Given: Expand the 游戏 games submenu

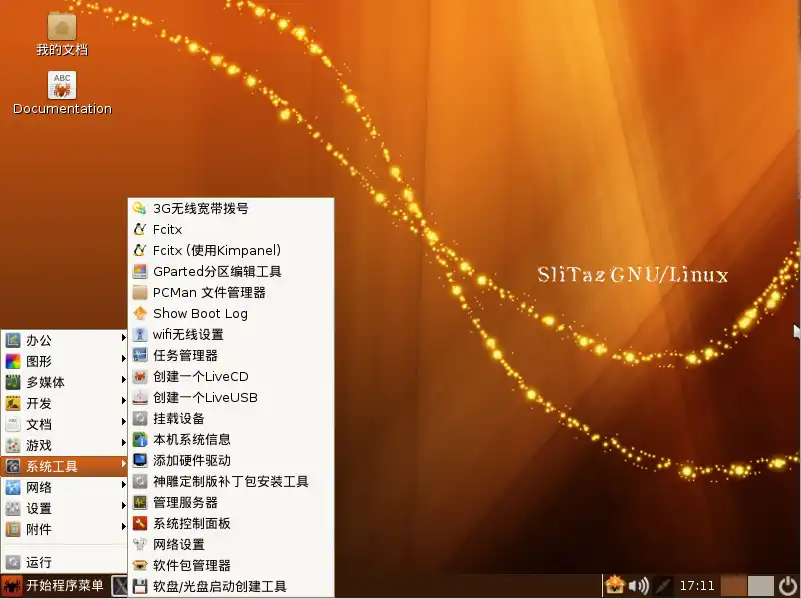Looking at the screenshot, I should point(64,445).
